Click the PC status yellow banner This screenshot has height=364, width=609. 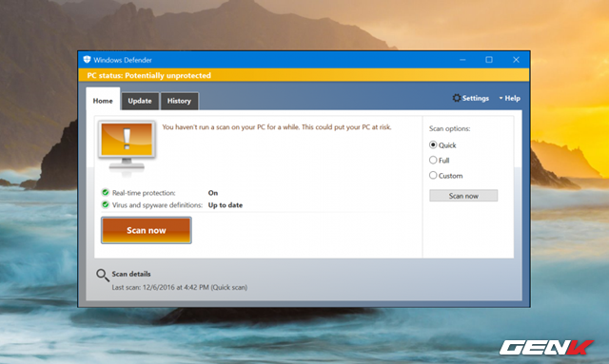[304, 75]
